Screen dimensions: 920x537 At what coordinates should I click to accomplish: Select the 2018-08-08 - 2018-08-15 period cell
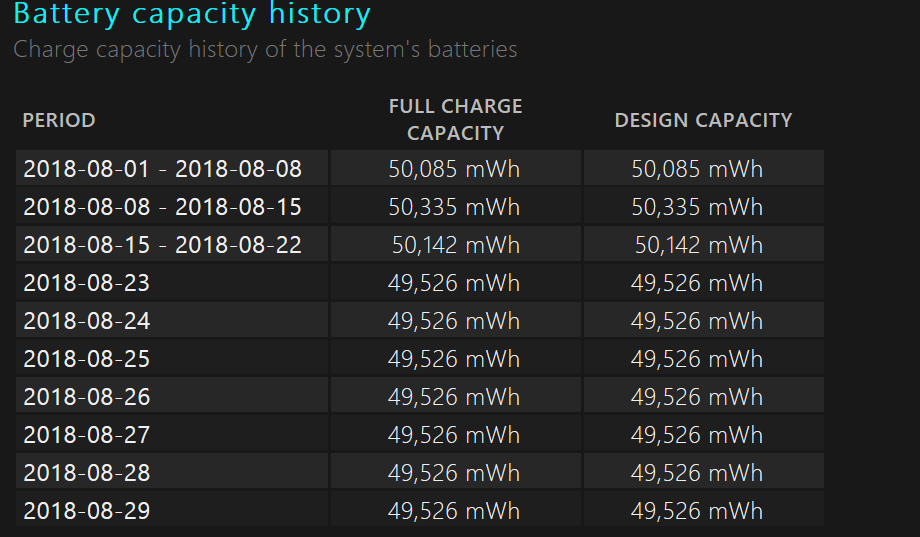(x=162, y=207)
